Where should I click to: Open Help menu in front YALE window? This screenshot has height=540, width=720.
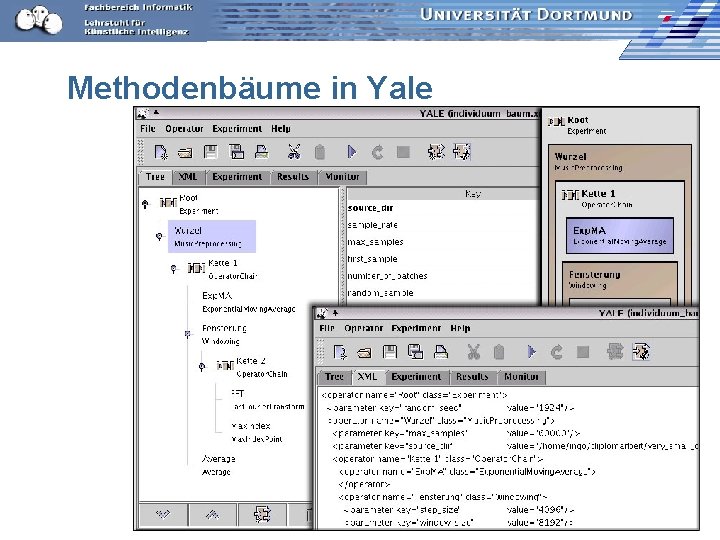coord(460,328)
